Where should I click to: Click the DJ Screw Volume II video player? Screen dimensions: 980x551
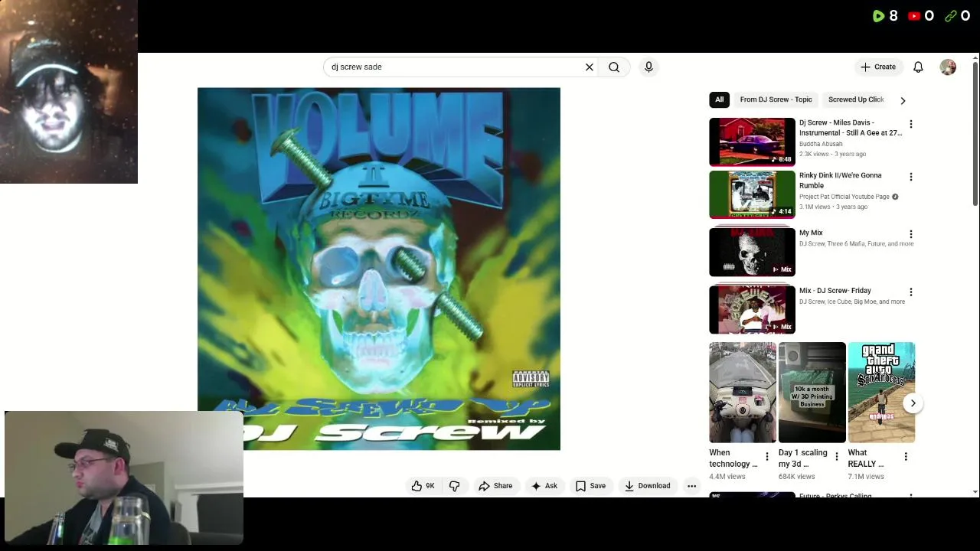pos(379,269)
